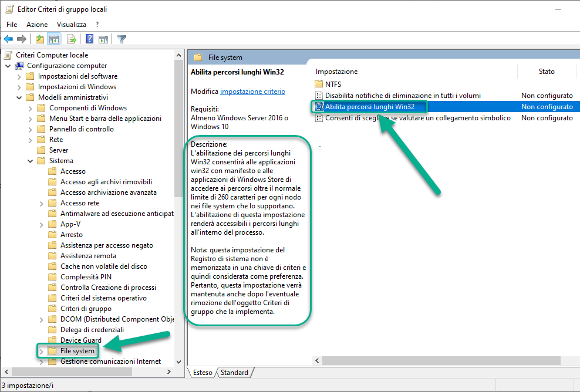
Task: Click the Editor Criteri di gruppo title icon
Action: (9, 9)
